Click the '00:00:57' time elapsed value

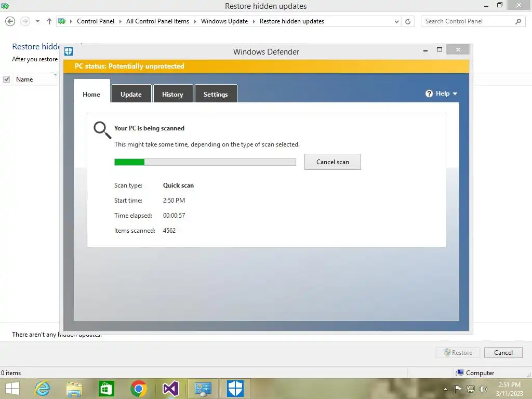(x=174, y=216)
